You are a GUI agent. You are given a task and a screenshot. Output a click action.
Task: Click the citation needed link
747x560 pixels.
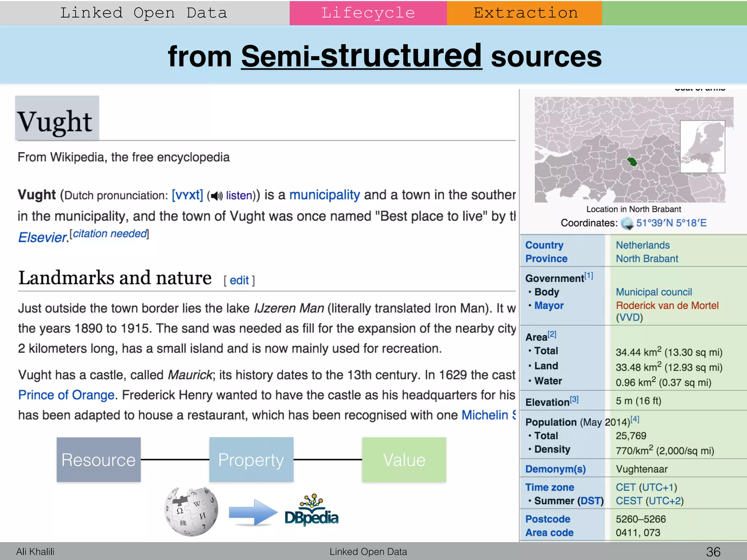tap(109, 234)
